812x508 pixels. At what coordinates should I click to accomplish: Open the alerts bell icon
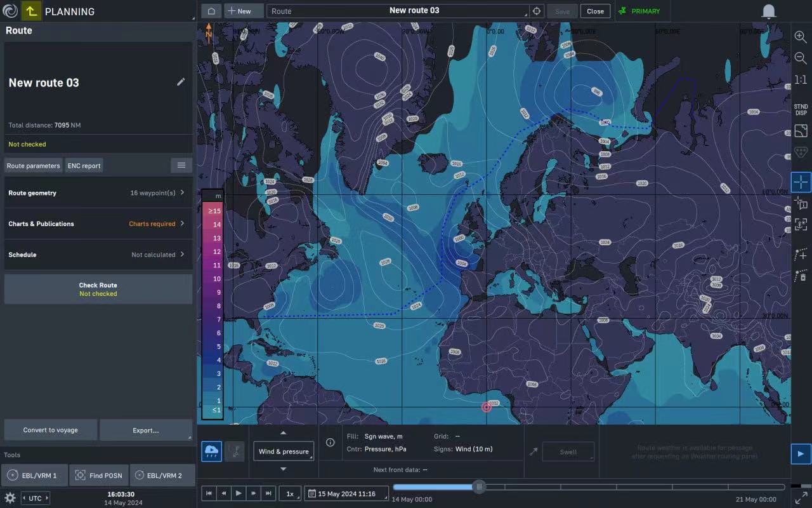tap(768, 11)
